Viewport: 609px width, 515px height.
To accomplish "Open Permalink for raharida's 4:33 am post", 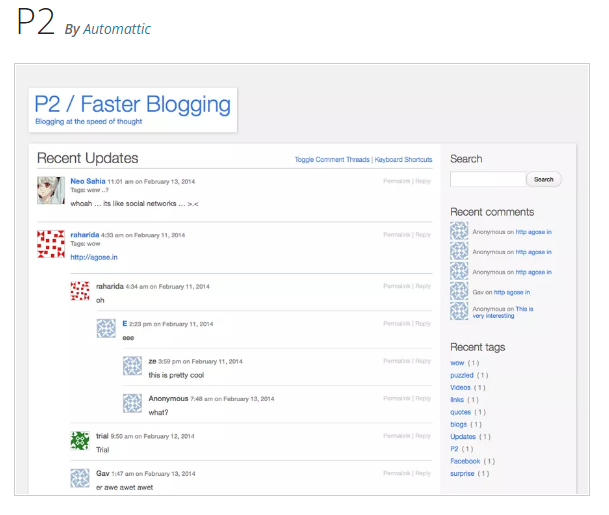I will click(397, 235).
